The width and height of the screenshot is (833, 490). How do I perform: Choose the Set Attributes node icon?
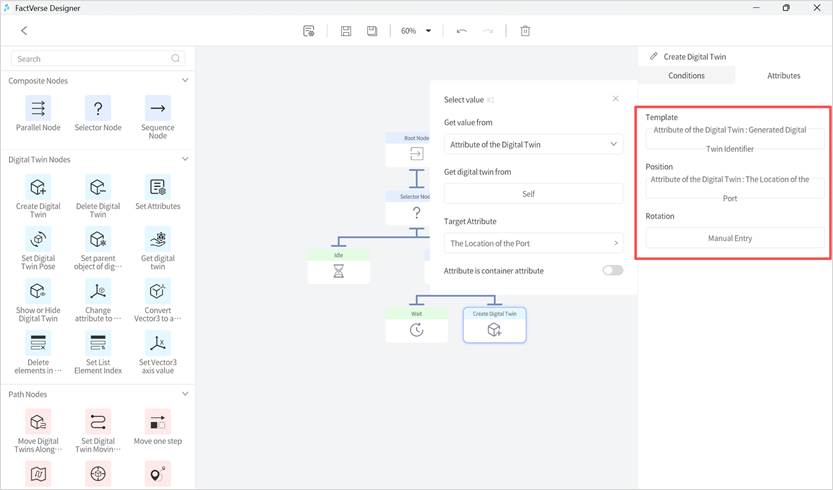157,187
